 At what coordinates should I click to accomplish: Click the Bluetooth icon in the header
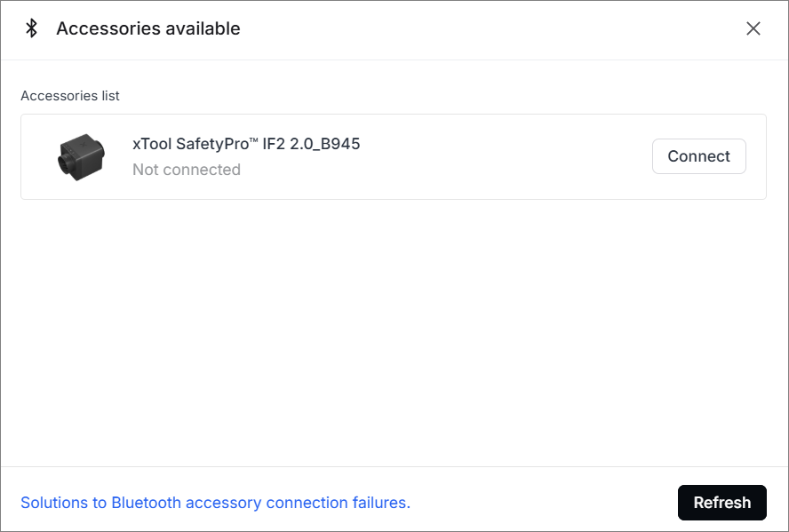[31, 28]
